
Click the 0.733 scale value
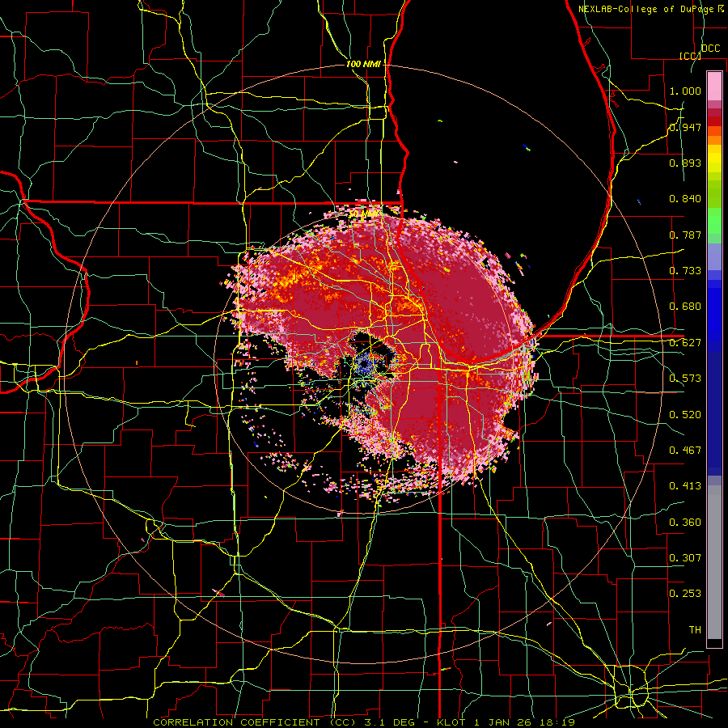685,271
